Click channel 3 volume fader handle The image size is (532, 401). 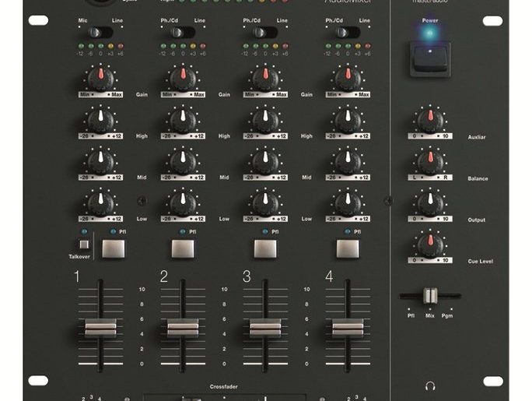(x=265, y=328)
